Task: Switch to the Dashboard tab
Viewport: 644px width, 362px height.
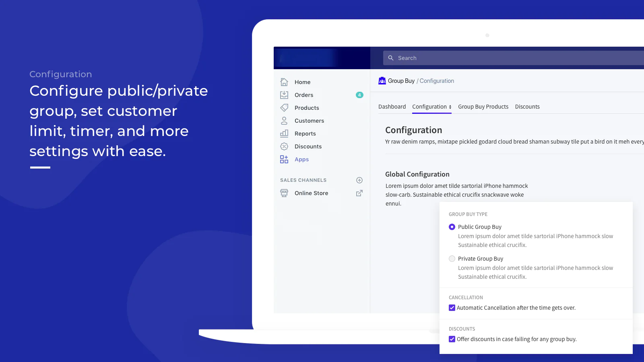Action: coord(392,107)
